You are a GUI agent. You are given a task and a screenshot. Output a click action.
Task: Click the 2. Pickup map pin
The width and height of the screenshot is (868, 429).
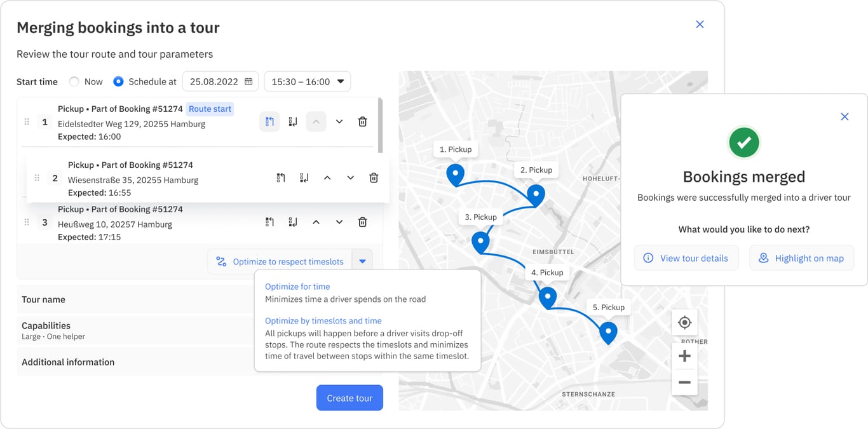pyautogui.click(x=536, y=195)
